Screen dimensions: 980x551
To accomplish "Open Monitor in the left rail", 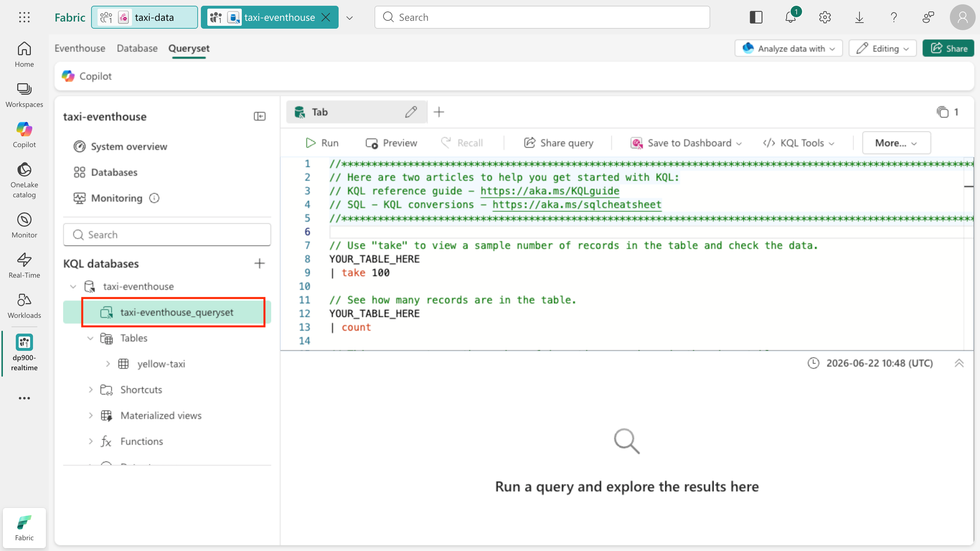I will 24,225.
